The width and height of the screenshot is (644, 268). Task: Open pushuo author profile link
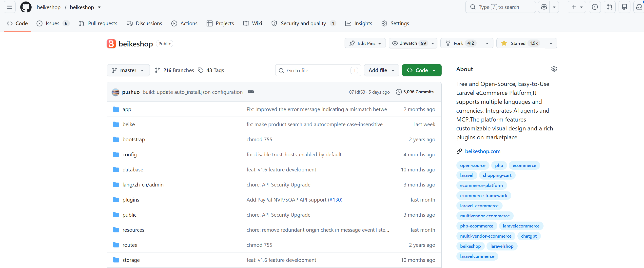pos(131,92)
